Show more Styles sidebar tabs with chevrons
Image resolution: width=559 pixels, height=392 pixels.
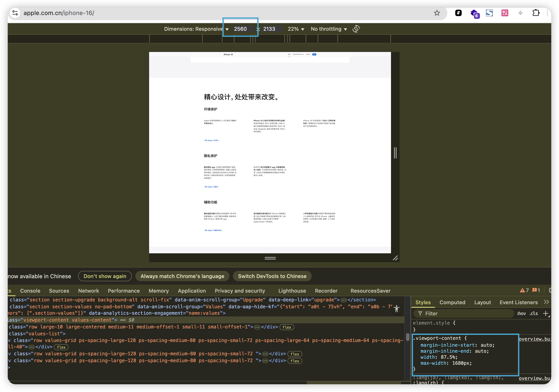coord(546,302)
